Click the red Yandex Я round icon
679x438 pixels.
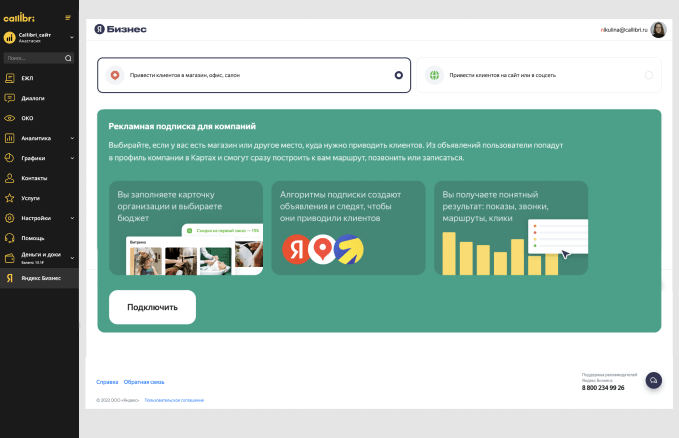click(297, 249)
